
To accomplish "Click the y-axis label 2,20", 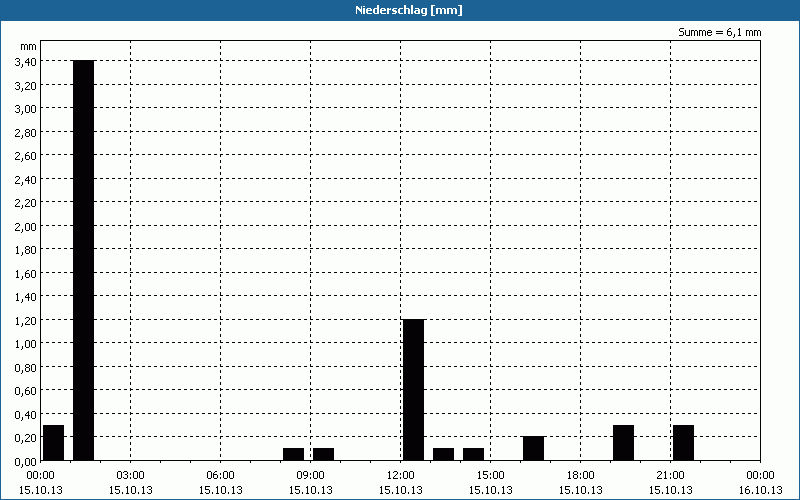I will tap(26, 203).
